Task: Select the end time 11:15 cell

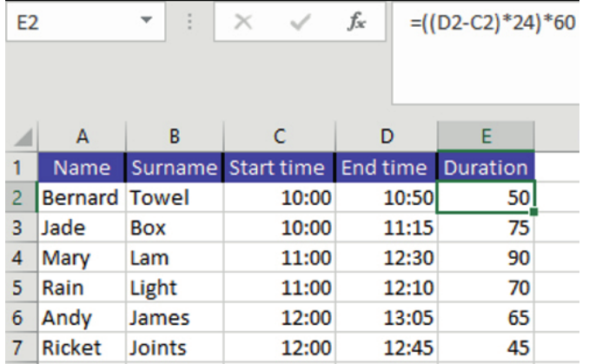Action: [x=387, y=228]
